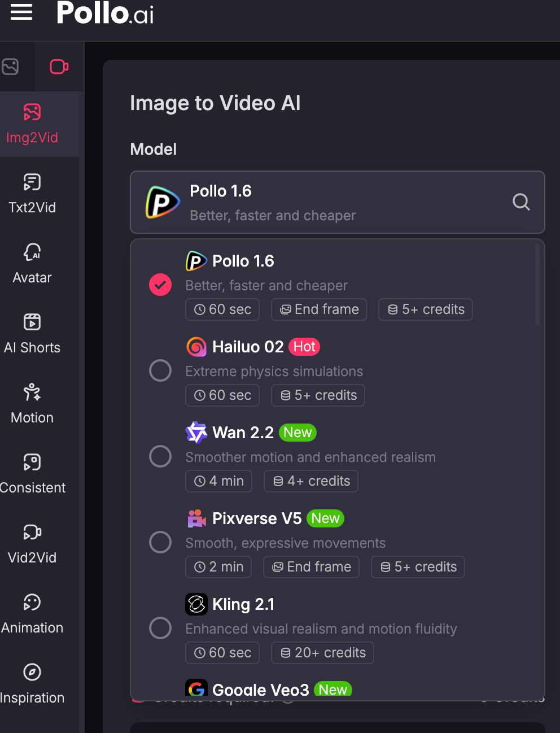Image resolution: width=560 pixels, height=733 pixels.
Task: Choose Pixverse V5 via its radio button
Action: click(x=160, y=542)
